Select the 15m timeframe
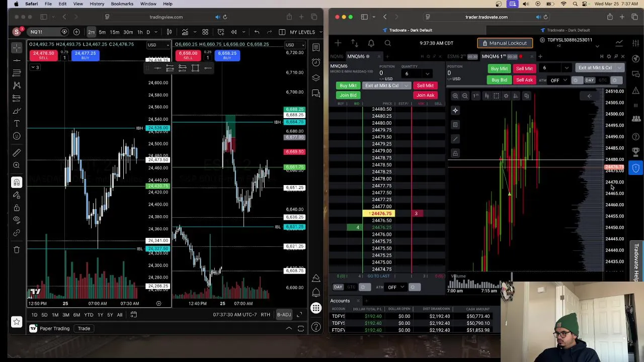 (x=115, y=32)
